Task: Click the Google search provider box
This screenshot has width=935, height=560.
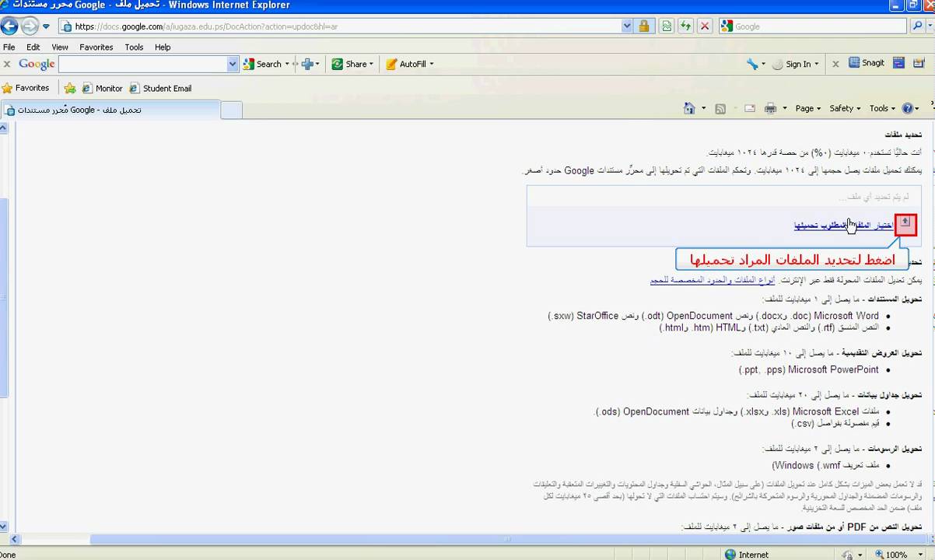Action: click(x=813, y=26)
